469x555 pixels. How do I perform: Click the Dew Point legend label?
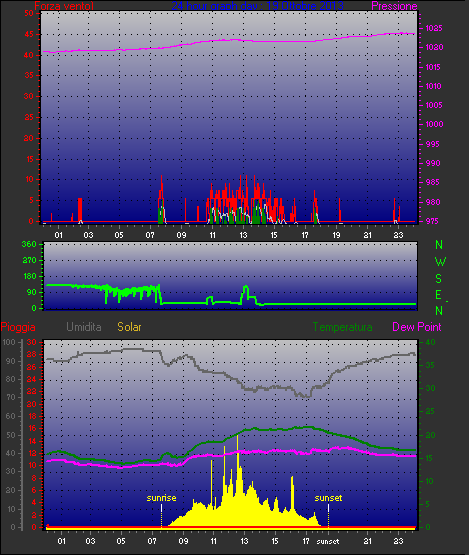point(417,327)
